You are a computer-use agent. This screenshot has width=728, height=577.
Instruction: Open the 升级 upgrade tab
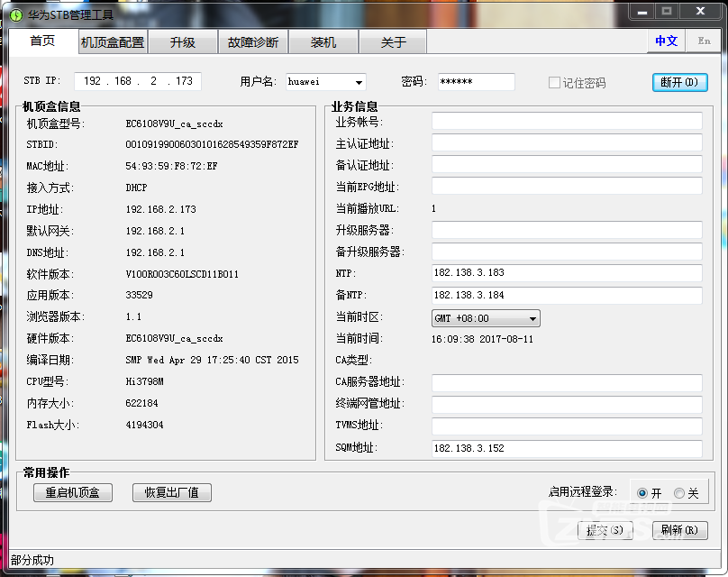click(x=183, y=41)
